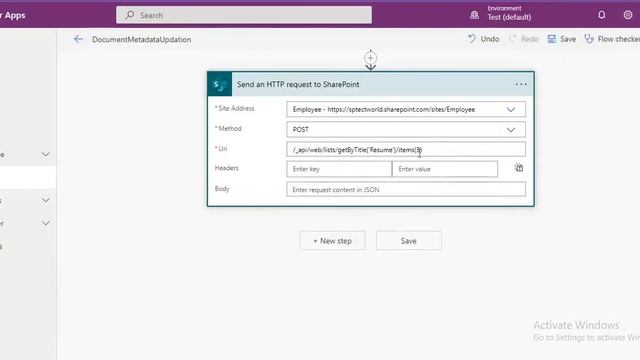Click the Headers Enter key field
640x360 pixels.
(339, 169)
